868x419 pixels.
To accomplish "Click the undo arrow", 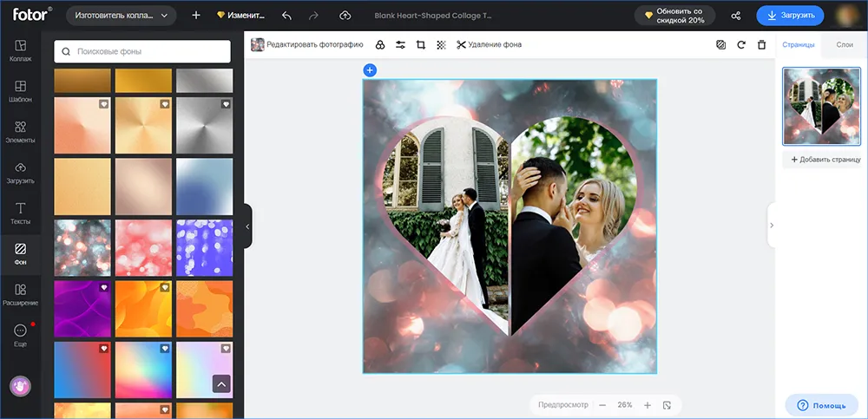I will [286, 16].
